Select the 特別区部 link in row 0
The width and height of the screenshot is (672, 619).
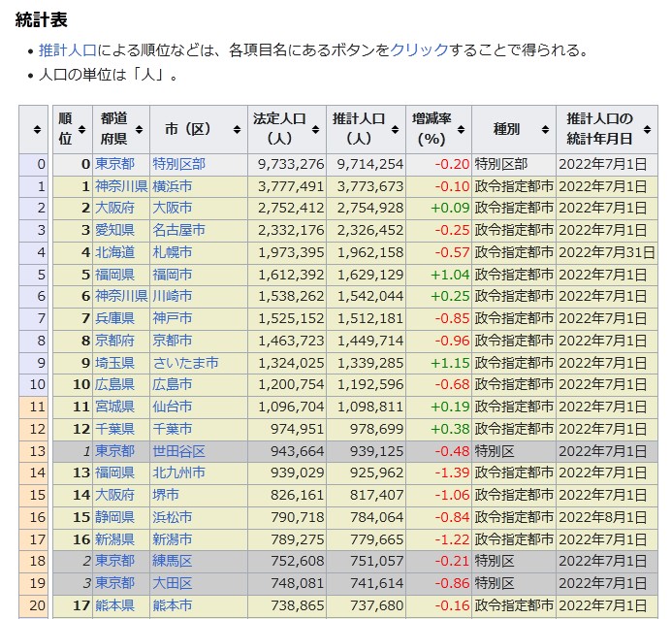[x=178, y=164]
